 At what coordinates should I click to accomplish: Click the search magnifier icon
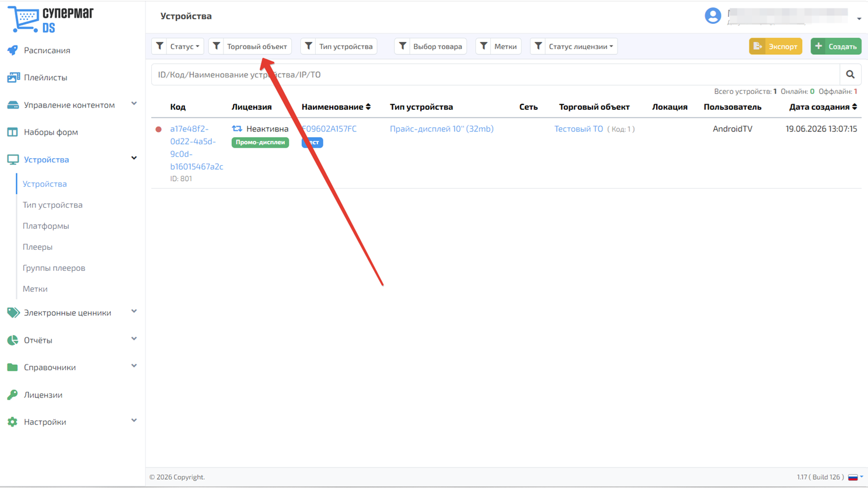[850, 75]
